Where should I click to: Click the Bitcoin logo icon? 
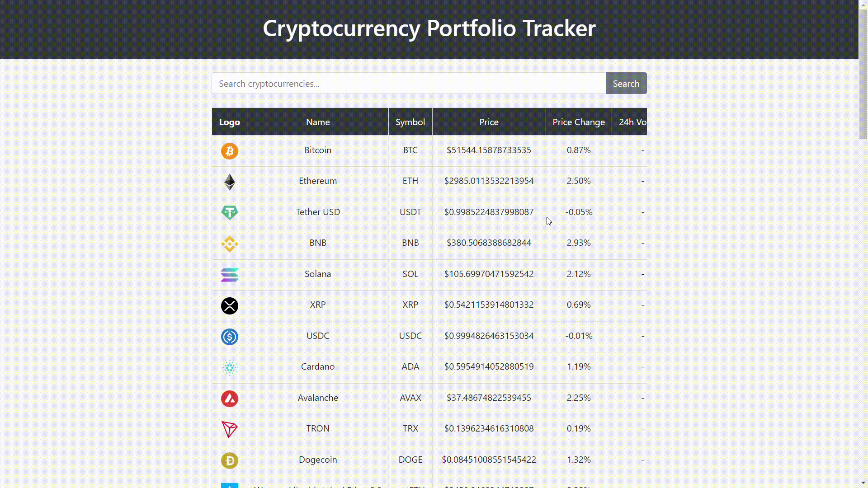(x=229, y=151)
